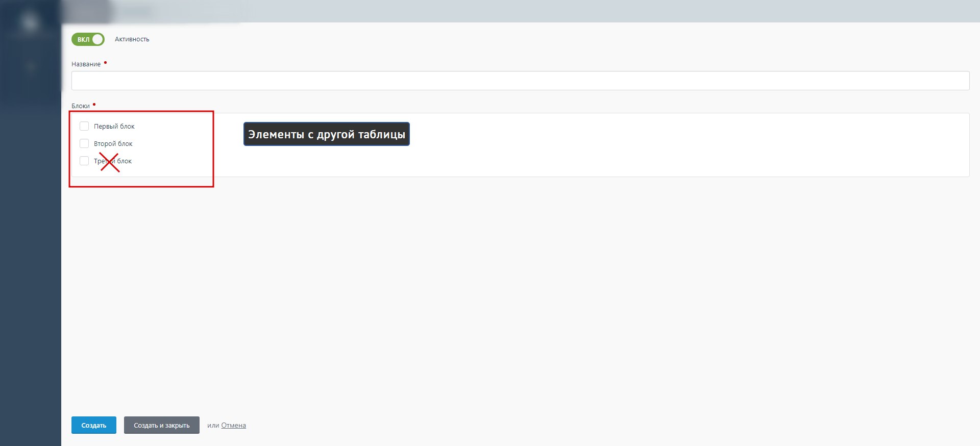Screen dimensions: 980x446
Task: Toggle the Активность switch off
Action: 88,39
